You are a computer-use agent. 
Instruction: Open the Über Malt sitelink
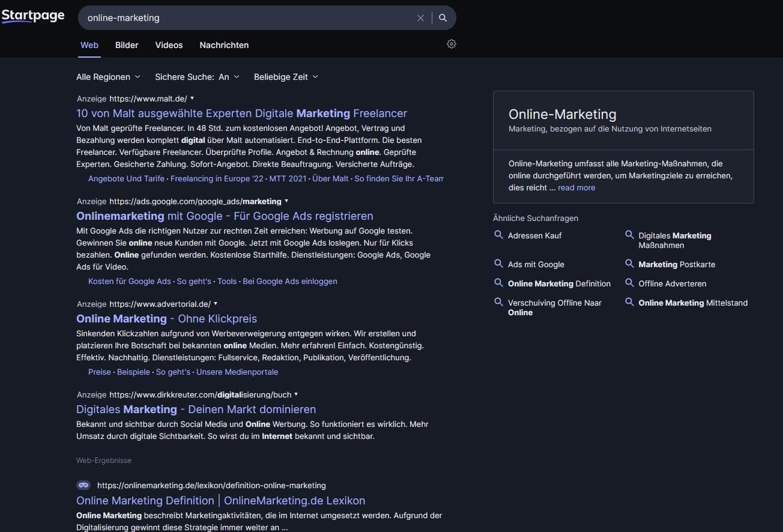330,178
